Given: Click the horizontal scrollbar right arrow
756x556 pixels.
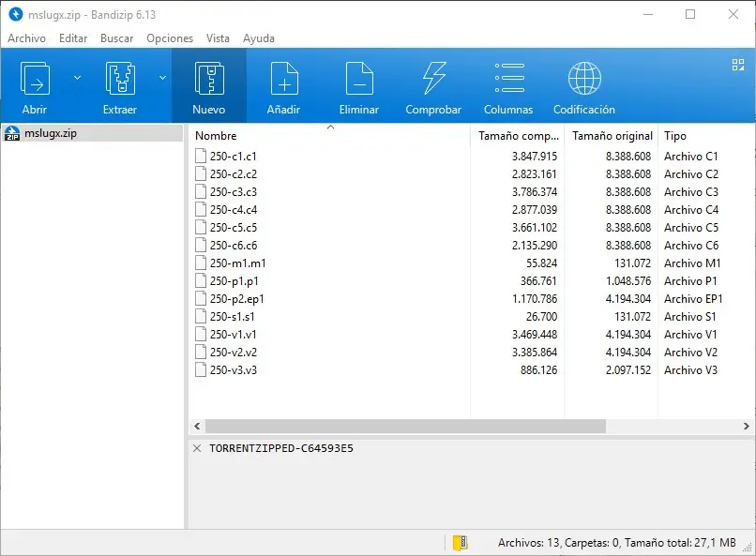Looking at the screenshot, I should tap(746, 427).
